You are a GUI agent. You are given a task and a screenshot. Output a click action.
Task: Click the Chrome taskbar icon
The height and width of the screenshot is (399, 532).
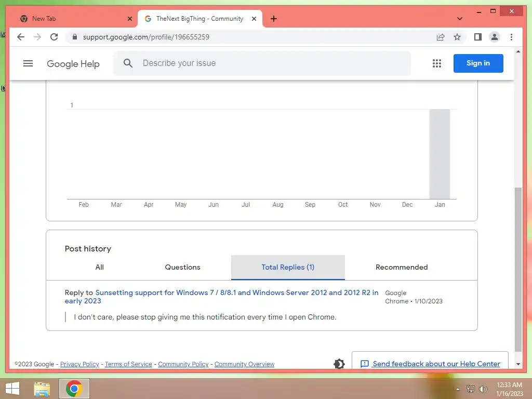coord(74,389)
